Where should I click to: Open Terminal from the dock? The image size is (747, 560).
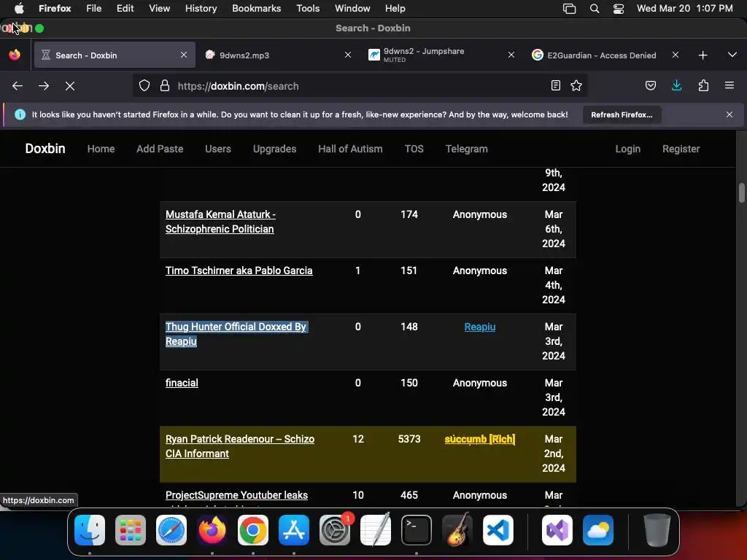click(x=417, y=530)
